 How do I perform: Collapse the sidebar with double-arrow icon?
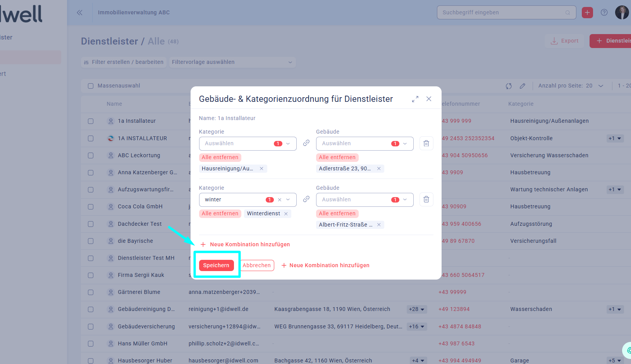click(x=79, y=12)
